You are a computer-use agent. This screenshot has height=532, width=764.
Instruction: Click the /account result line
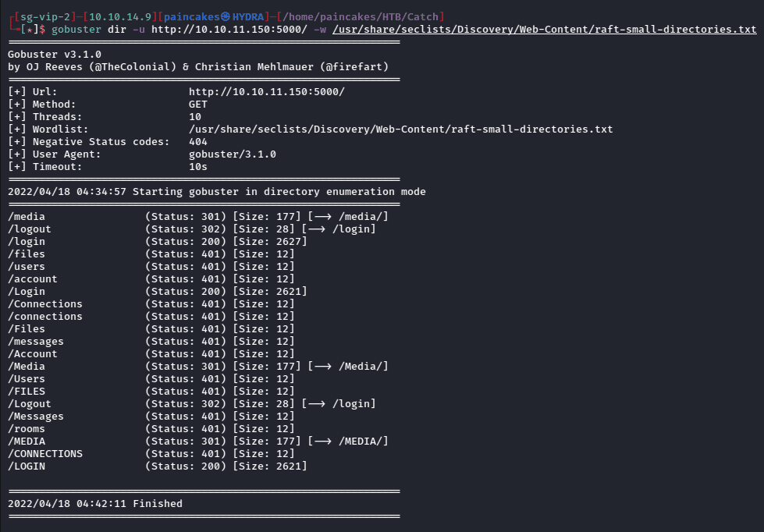coord(151,279)
